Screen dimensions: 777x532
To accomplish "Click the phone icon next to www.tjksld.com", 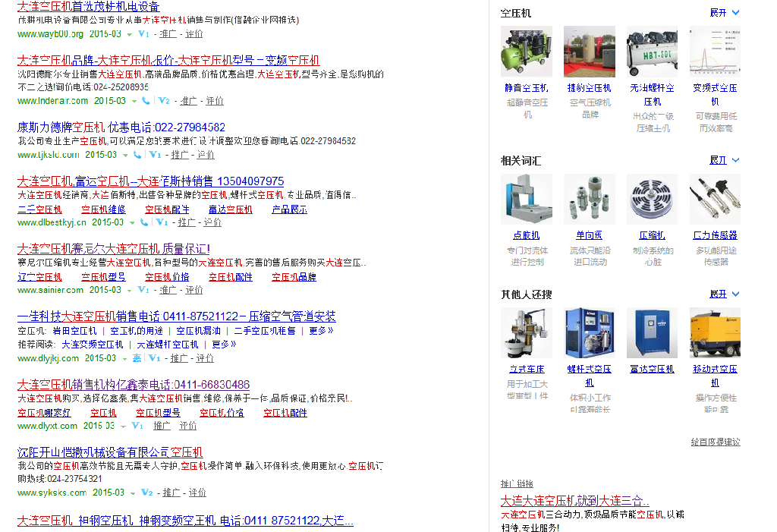I will tap(137, 155).
